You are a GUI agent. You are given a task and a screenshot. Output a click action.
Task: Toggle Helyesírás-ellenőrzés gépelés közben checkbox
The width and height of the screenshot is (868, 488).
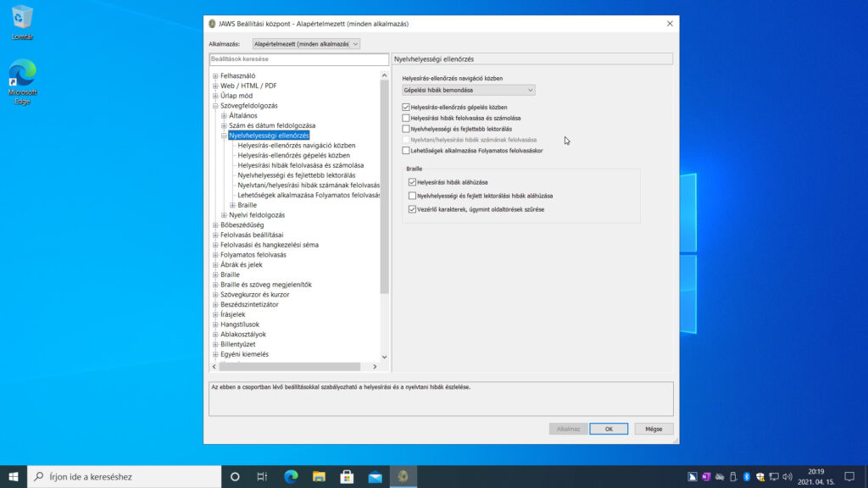pyautogui.click(x=406, y=108)
